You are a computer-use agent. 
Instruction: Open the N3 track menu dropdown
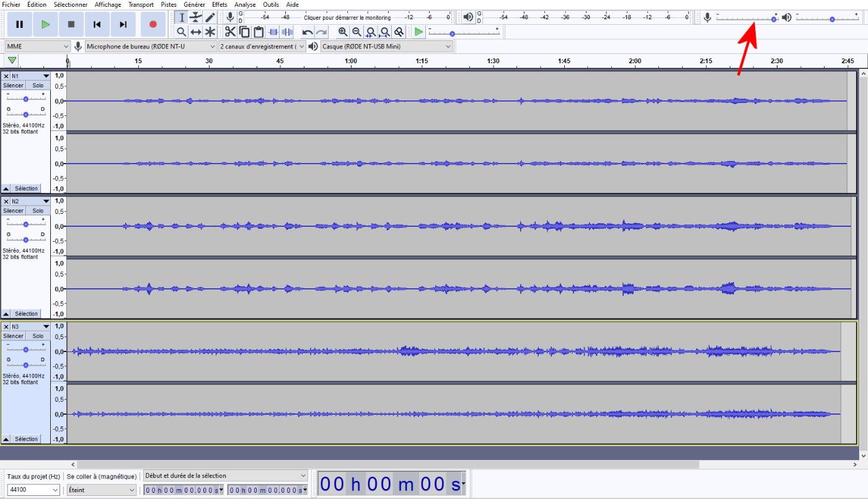pos(30,327)
